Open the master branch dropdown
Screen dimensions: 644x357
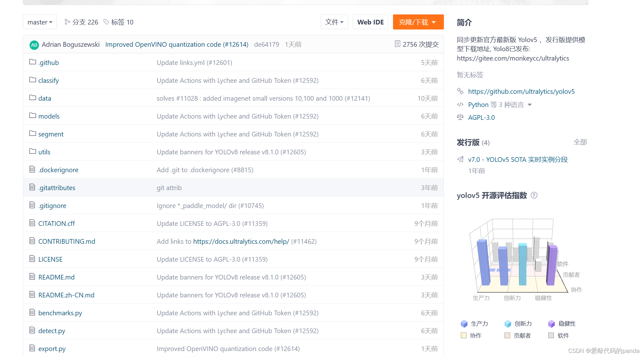tap(40, 22)
